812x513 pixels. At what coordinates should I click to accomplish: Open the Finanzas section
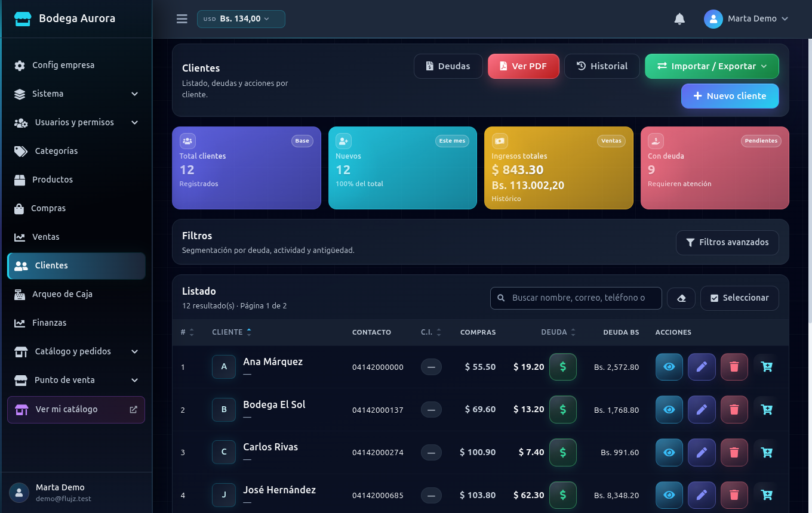pos(76,323)
